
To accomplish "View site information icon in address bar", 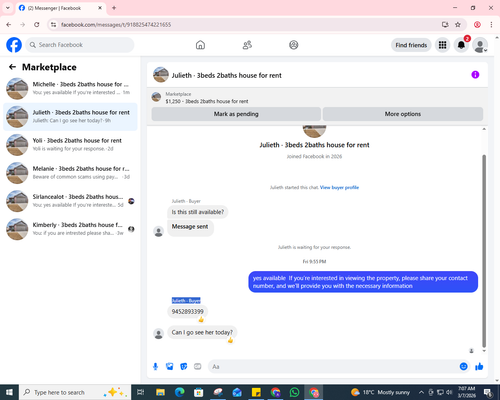I will click(x=53, y=25).
